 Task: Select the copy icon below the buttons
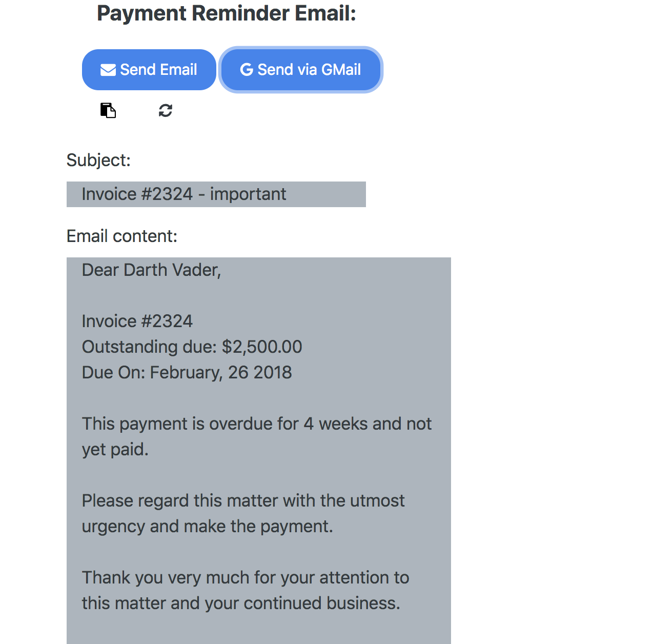tap(107, 110)
